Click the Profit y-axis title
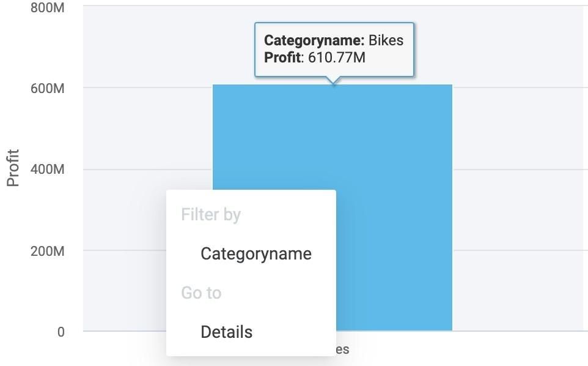This screenshot has width=588, height=366. pos(13,168)
